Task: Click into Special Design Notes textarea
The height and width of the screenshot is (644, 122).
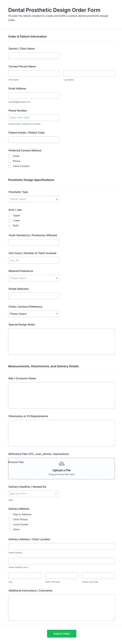Action: point(61,342)
